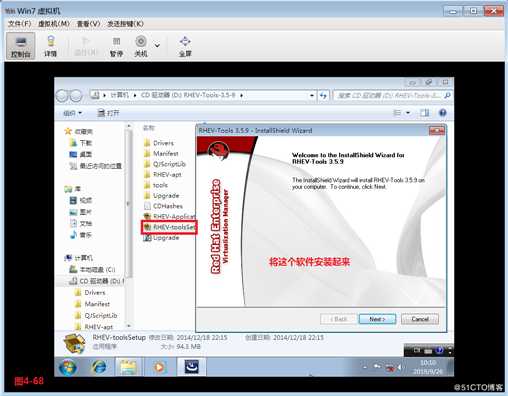
Task: Click the search magnifier icon
Action: 447,95
